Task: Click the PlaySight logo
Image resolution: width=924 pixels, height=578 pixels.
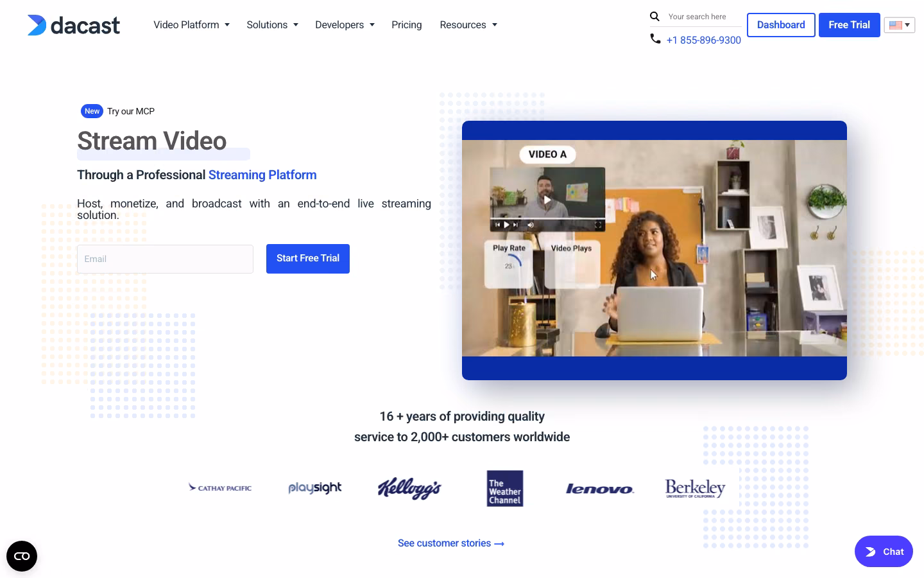Action: click(x=315, y=488)
